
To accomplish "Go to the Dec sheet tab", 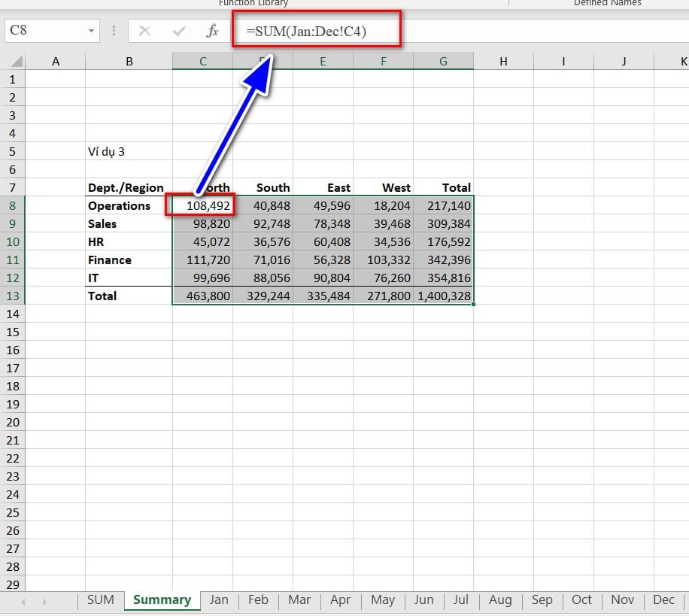I will point(663,599).
